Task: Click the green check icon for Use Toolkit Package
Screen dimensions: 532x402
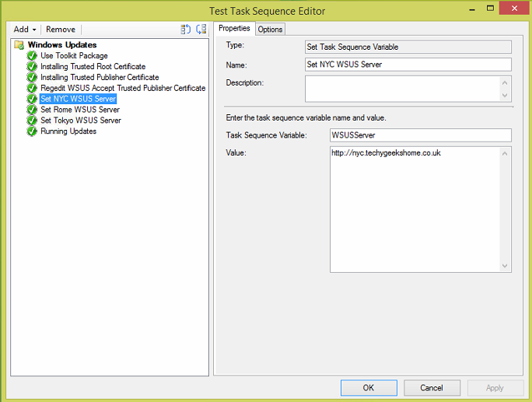Action: (x=32, y=56)
